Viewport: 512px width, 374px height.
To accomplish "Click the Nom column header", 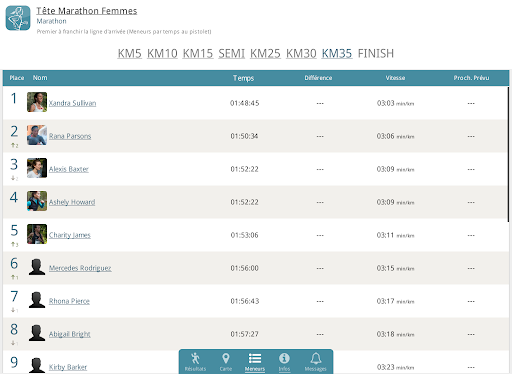I will (40, 78).
